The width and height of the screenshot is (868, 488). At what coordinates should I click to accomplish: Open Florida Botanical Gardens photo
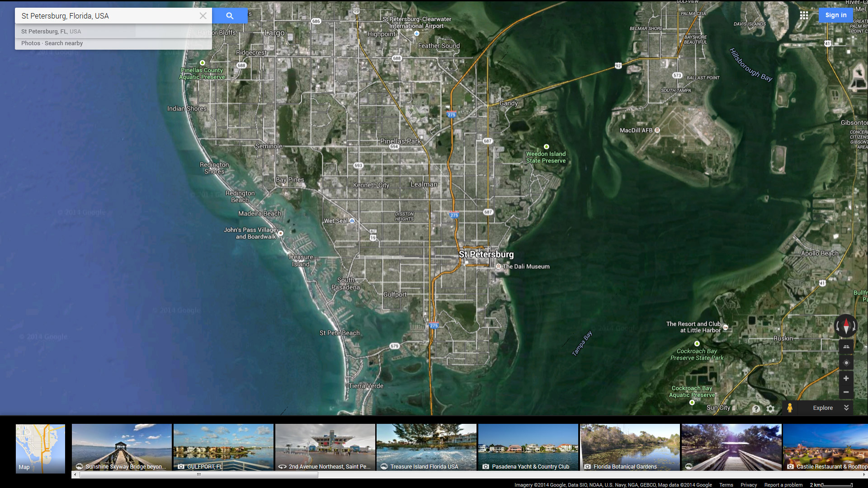click(630, 447)
